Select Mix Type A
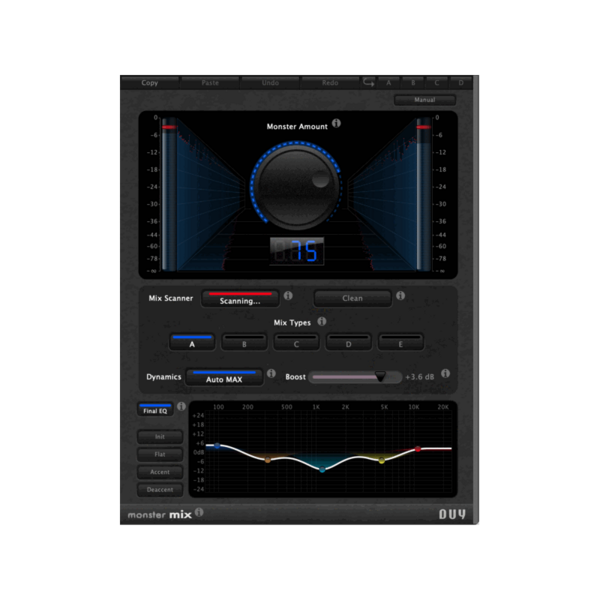600x600 pixels. pyautogui.click(x=192, y=341)
